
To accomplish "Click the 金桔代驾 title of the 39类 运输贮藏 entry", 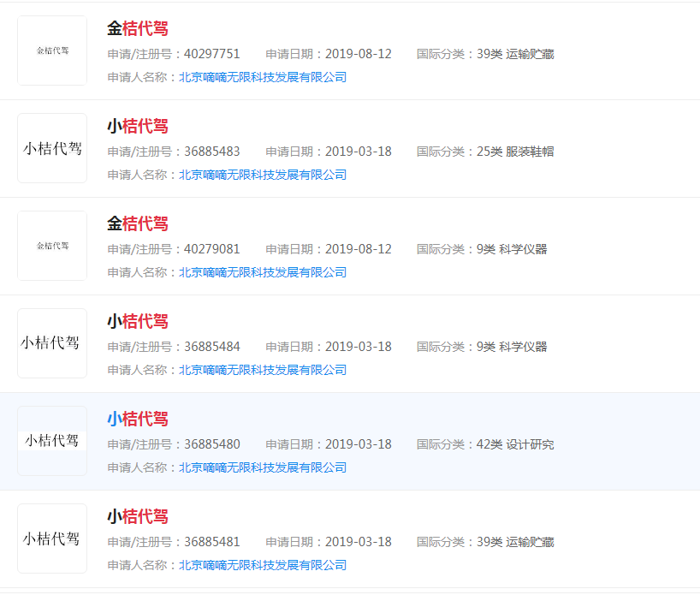I will coord(138,28).
